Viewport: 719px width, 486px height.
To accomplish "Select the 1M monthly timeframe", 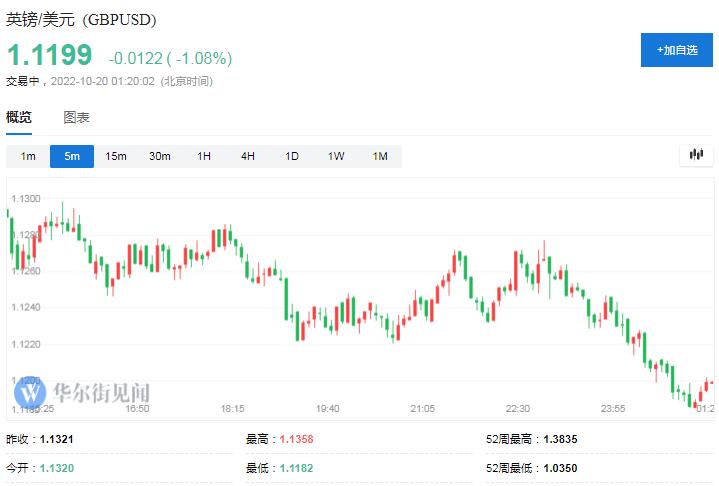I will (380, 156).
